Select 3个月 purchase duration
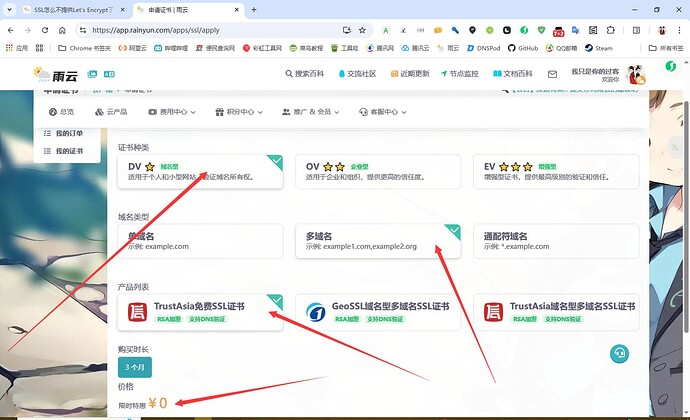690x420 pixels. coord(135,367)
